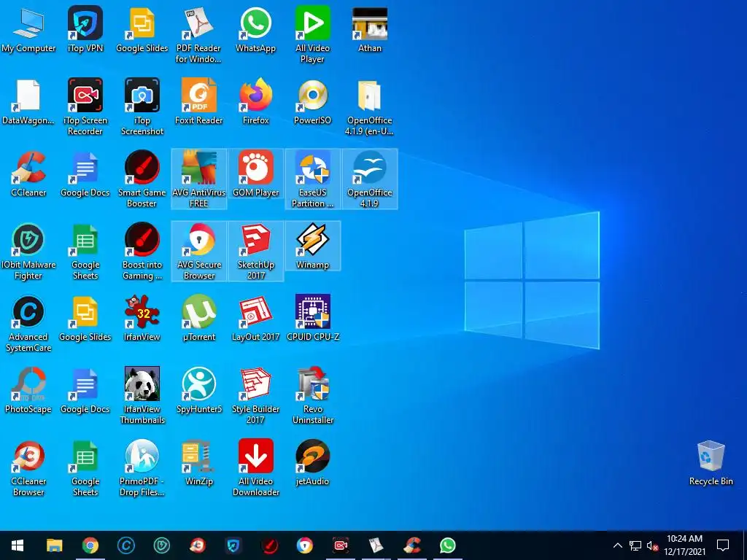Select the IObit Malware Fighter desktop shortcut
The width and height of the screenshot is (747, 560).
[28, 252]
